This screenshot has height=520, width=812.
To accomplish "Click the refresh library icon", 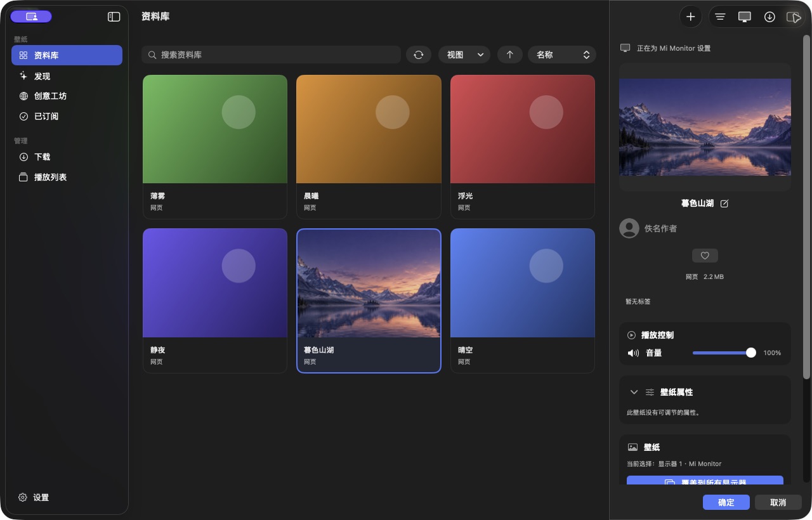I will click(419, 55).
